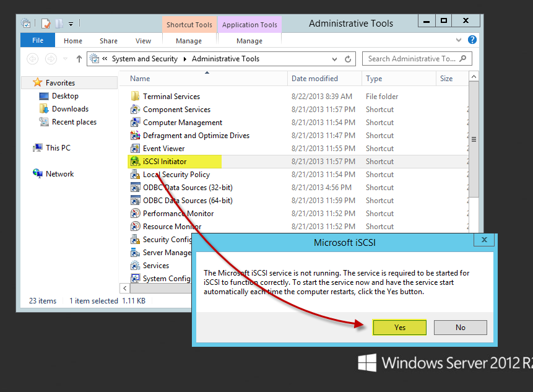Viewport: 533px width, 392px height.
Task: Click the Downloads folder icon
Action: click(44, 109)
